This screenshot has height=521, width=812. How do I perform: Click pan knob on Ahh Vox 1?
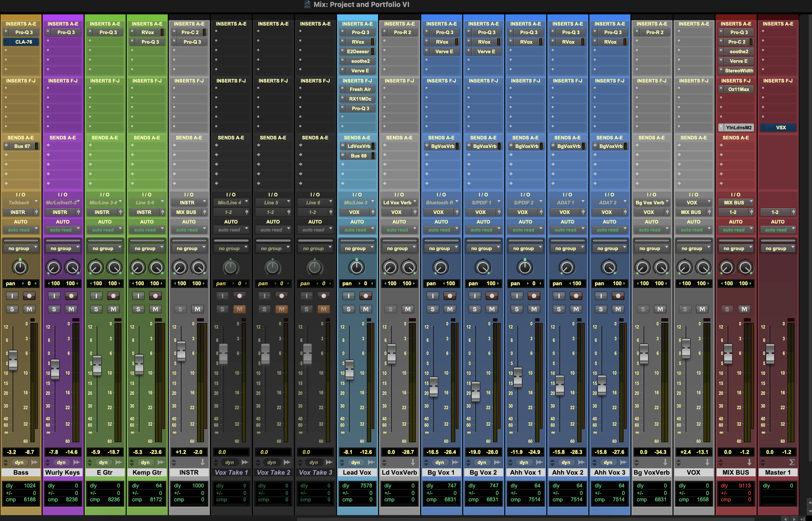click(x=525, y=267)
